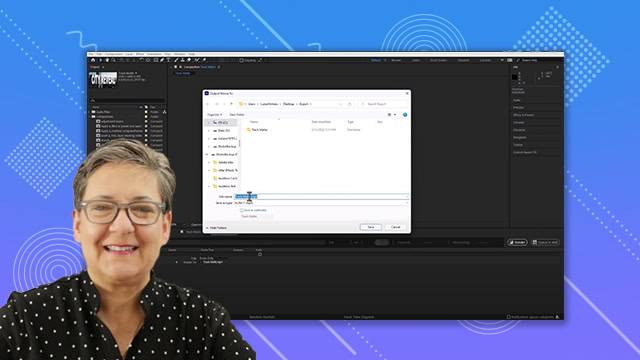Click New folder in dialog toolbar

coord(237,115)
